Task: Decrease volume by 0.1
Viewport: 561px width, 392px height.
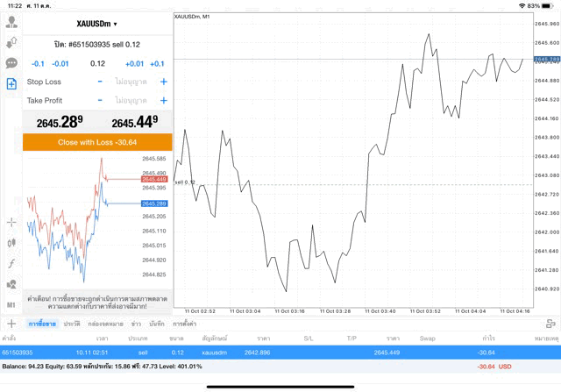Action: (x=38, y=63)
